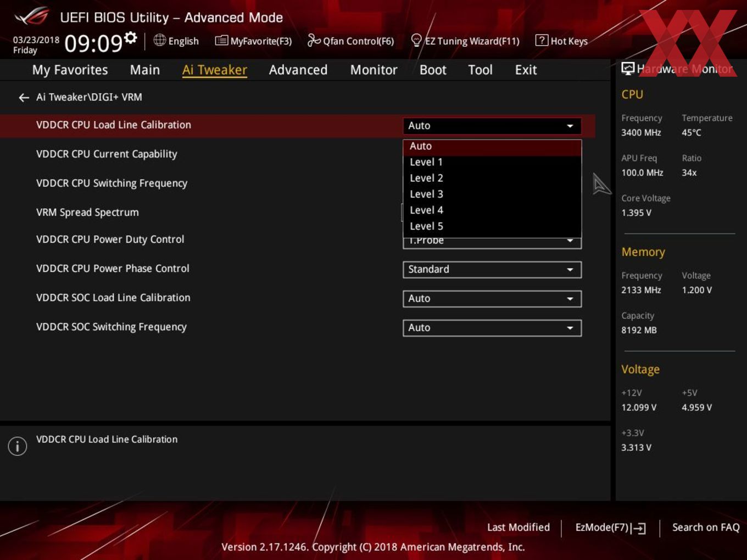Click the 4.959 V reading
The image size is (747, 560).
pos(696,407)
